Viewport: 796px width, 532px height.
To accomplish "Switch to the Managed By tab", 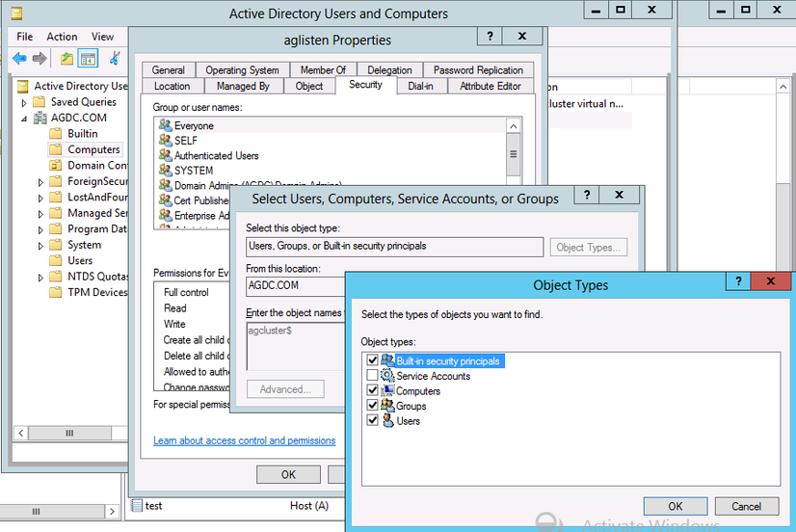I will pos(243,86).
